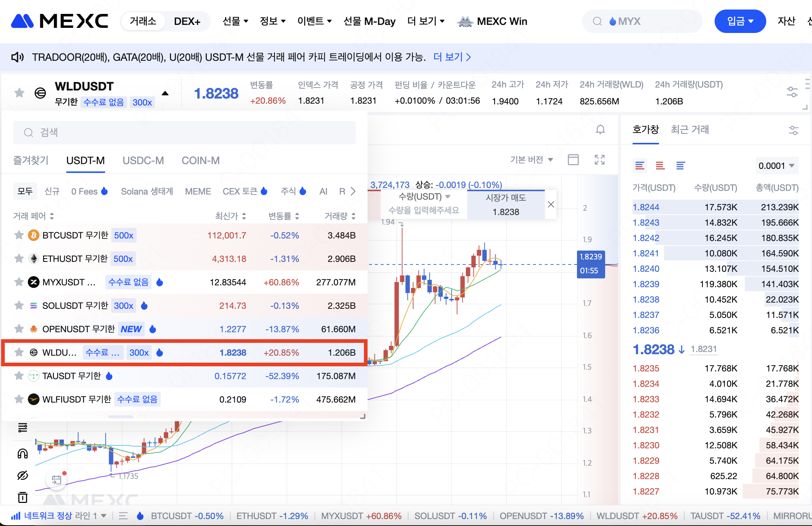Open order book settings sliders icon
This screenshot has height=526, width=812.
[x=793, y=130]
